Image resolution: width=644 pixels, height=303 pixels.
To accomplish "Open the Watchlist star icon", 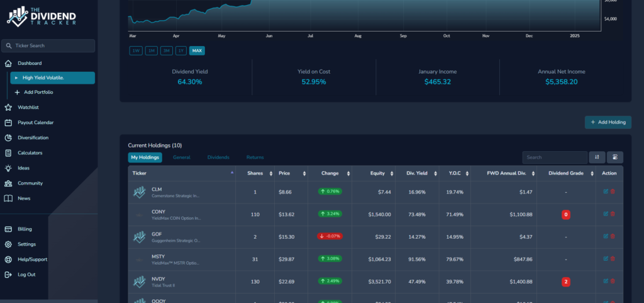I will (x=8, y=107).
